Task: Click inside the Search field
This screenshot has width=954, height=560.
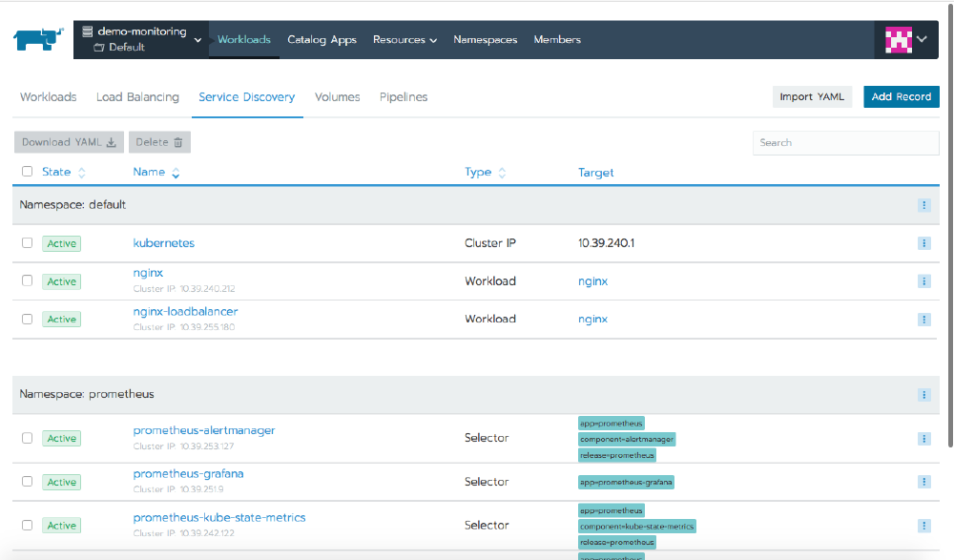Action: (x=845, y=142)
